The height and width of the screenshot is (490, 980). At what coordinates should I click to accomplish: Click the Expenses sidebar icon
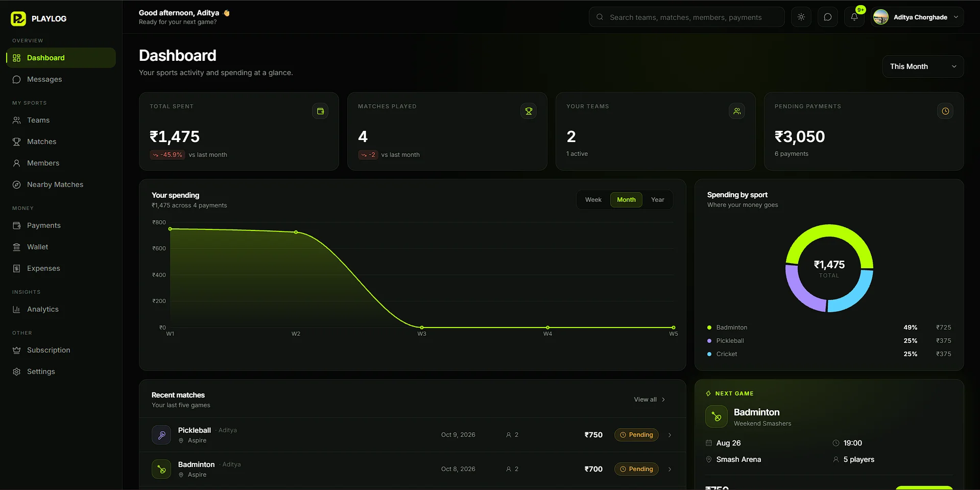[x=16, y=268]
